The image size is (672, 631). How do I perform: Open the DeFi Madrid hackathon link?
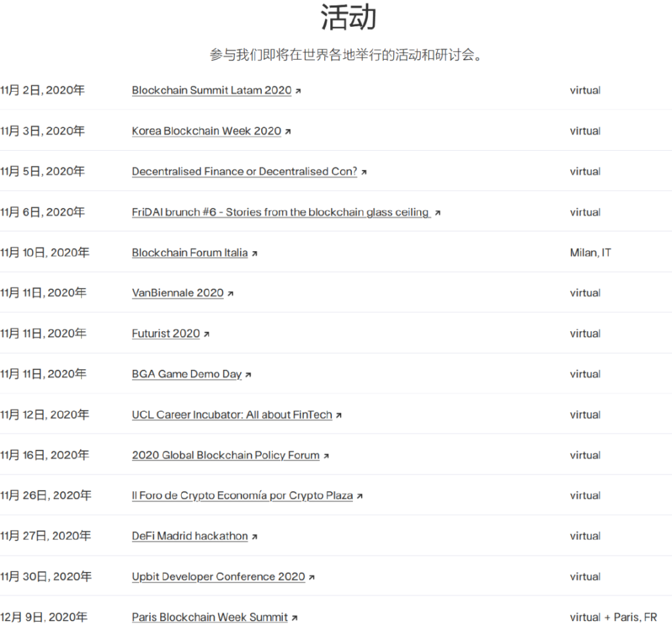(x=190, y=537)
